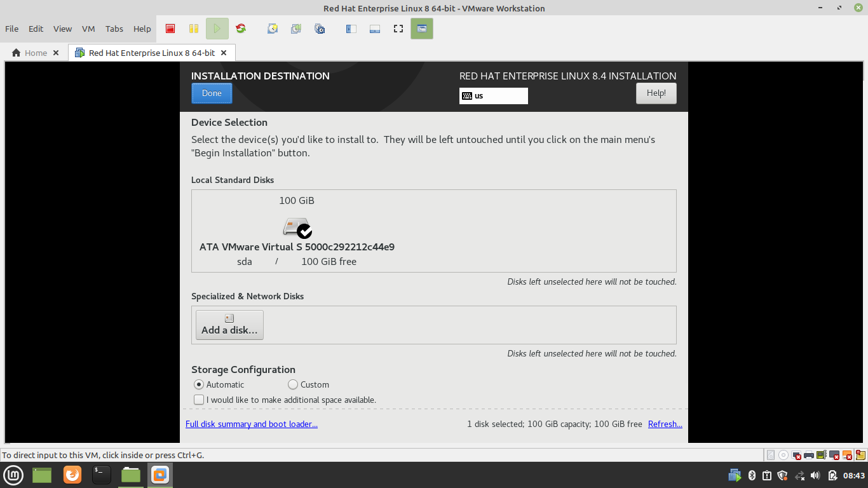Open the Edit menu

(x=36, y=29)
